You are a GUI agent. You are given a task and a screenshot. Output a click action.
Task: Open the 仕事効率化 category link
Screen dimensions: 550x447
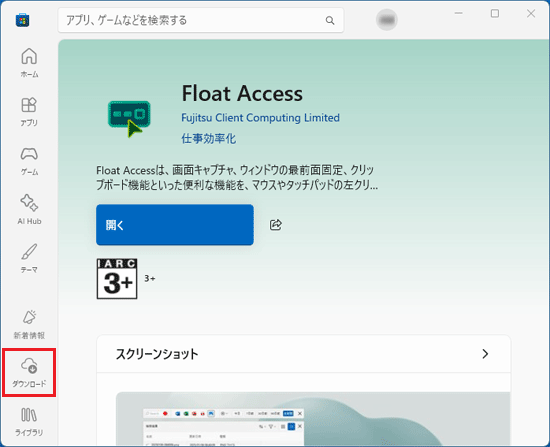pos(208,138)
